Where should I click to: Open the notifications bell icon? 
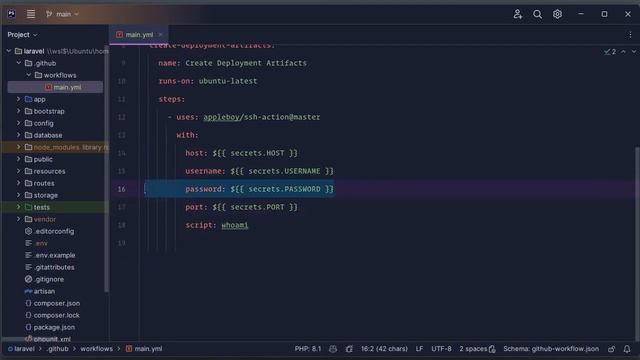tap(627, 349)
